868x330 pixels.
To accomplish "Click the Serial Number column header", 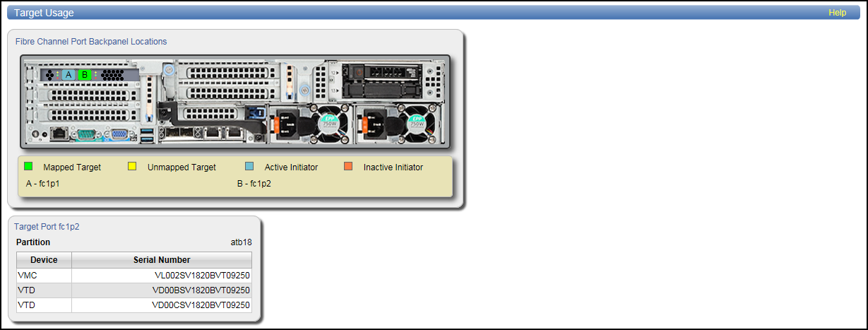I will [162, 260].
